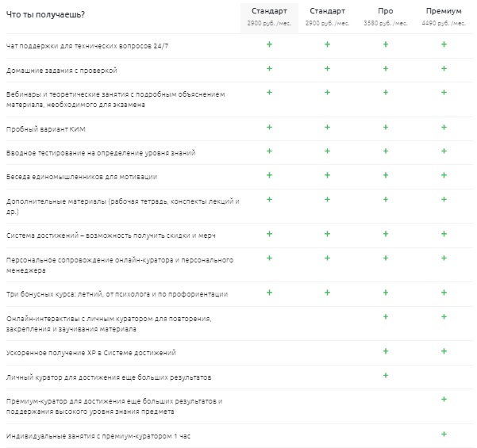
Task: Click Про plus for "Домашние задания с проверкой"
Action: (x=387, y=68)
